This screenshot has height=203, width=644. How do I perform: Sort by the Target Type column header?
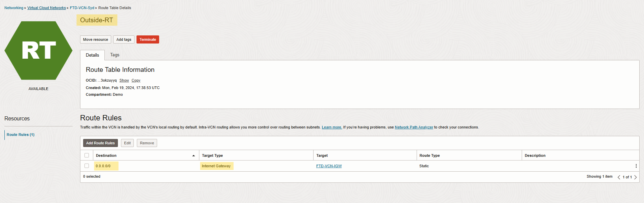[x=212, y=155]
